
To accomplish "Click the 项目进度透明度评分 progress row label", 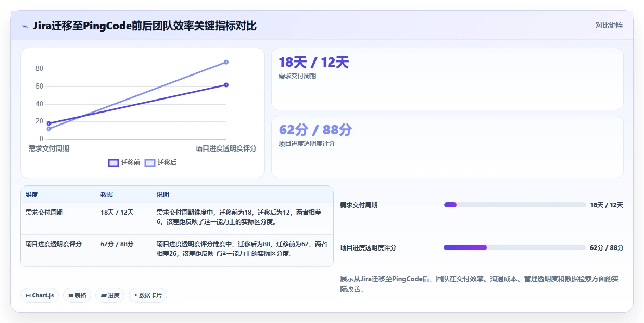I will (368, 248).
